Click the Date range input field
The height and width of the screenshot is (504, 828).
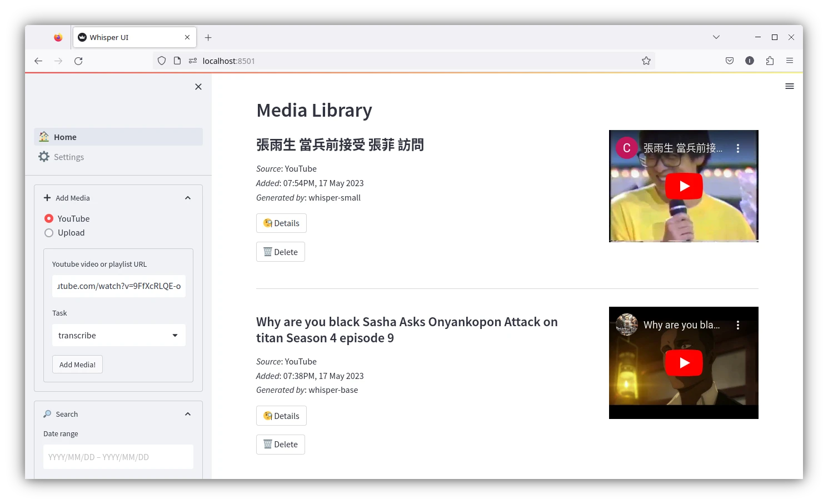point(118,457)
